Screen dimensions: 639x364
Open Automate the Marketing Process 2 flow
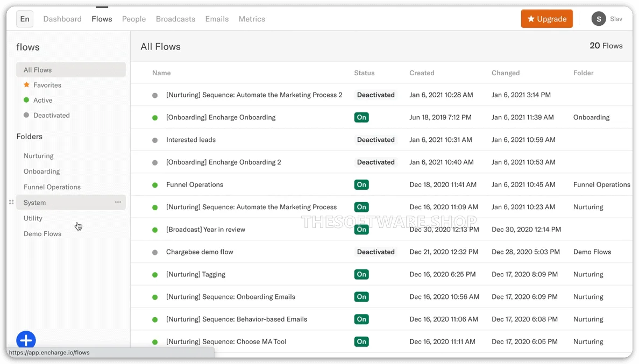point(254,95)
